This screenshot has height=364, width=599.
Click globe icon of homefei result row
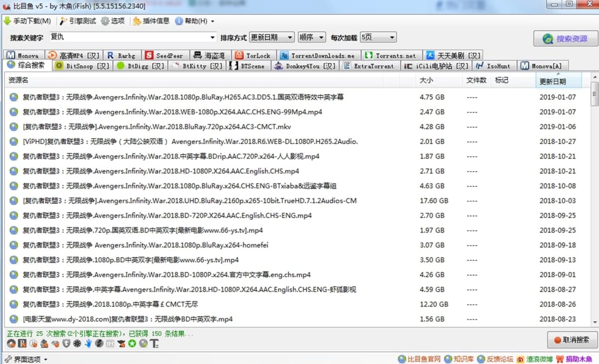pos(14,245)
